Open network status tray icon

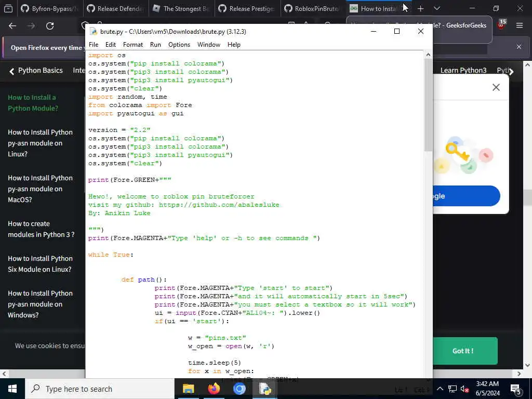pyautogui.click(x=453, y=389)
